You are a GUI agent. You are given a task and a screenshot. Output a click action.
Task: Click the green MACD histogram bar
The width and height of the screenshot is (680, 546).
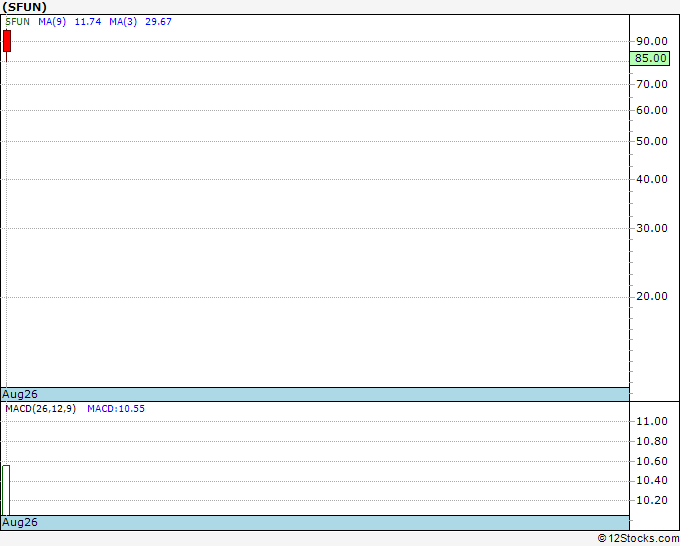tap(6, 490)
